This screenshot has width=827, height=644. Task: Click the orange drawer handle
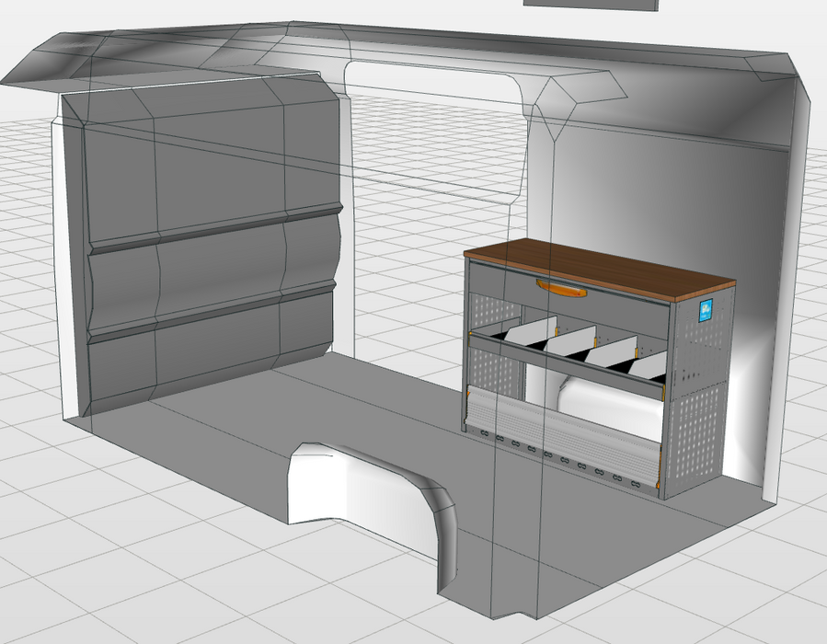[562, 289]
